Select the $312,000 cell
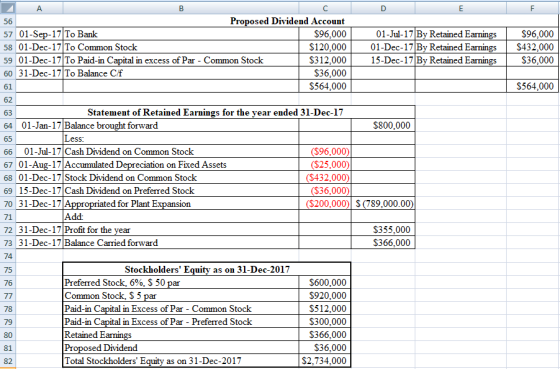Screen dimensions: 560x369 pos(325,60)
